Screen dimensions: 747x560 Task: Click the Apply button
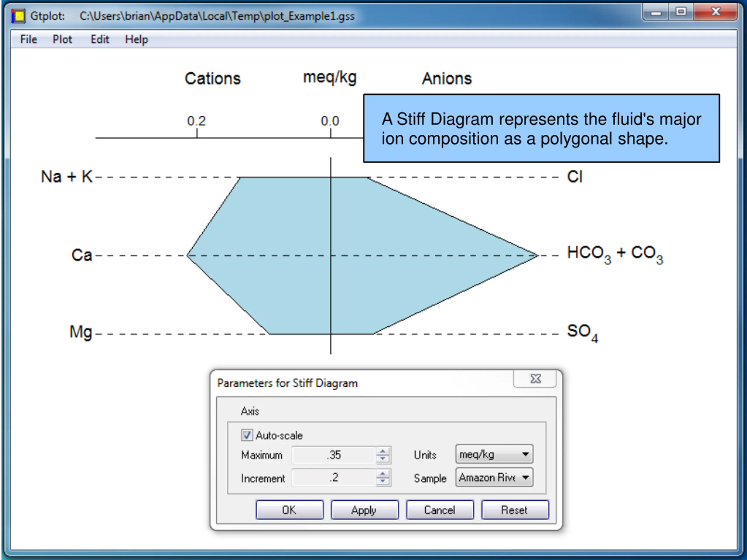click(x=364, y=510)
